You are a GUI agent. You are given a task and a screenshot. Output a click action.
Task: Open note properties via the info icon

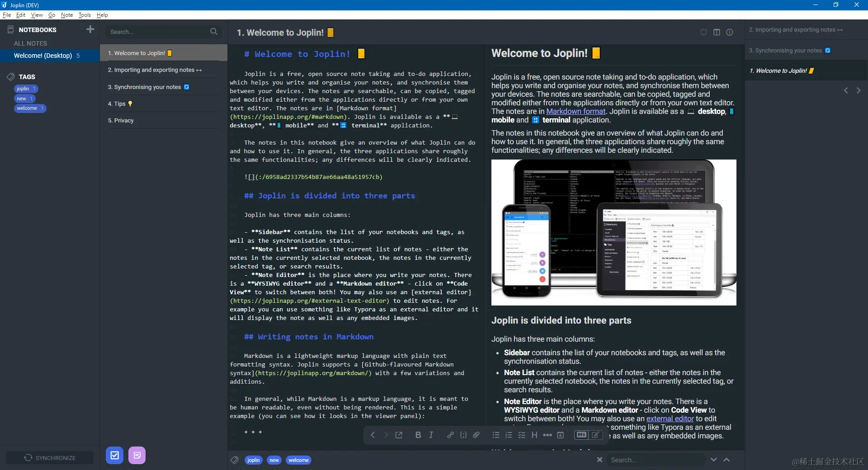click(x=730, y=32)
